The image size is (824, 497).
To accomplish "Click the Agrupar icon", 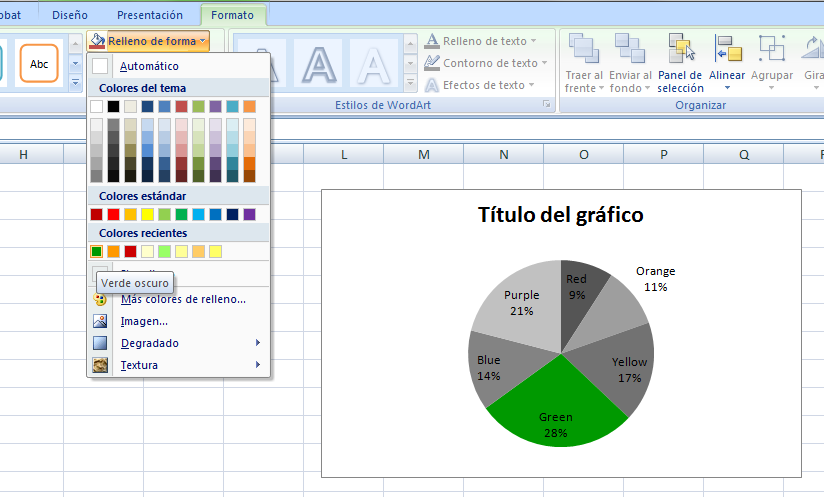I will tap(771, 49).
